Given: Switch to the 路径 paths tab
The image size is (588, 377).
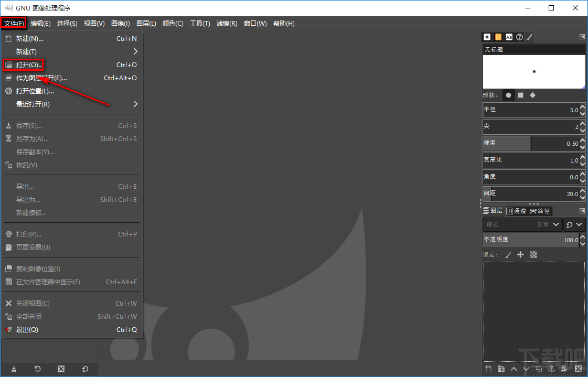Looking at the screenshot, I should (540, 211).
